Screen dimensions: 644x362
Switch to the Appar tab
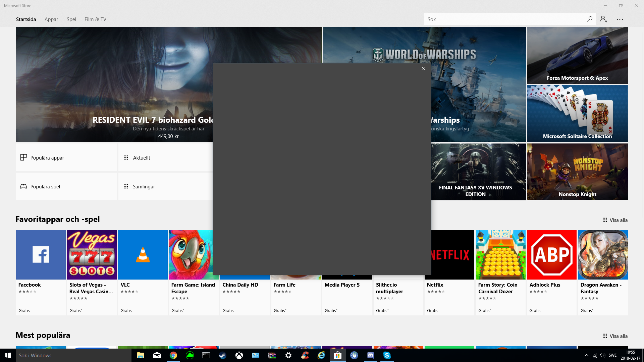point(51,19)
